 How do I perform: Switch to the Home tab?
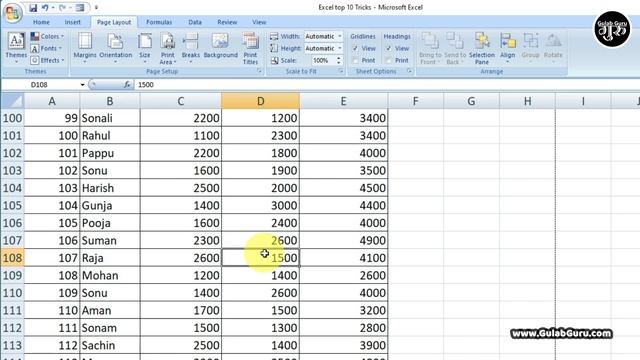(41, 22)
